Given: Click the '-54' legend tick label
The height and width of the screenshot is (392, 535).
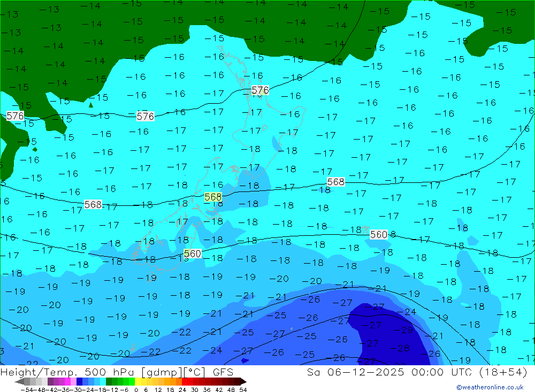Looking at the screenshot, I should click(27, 390).
